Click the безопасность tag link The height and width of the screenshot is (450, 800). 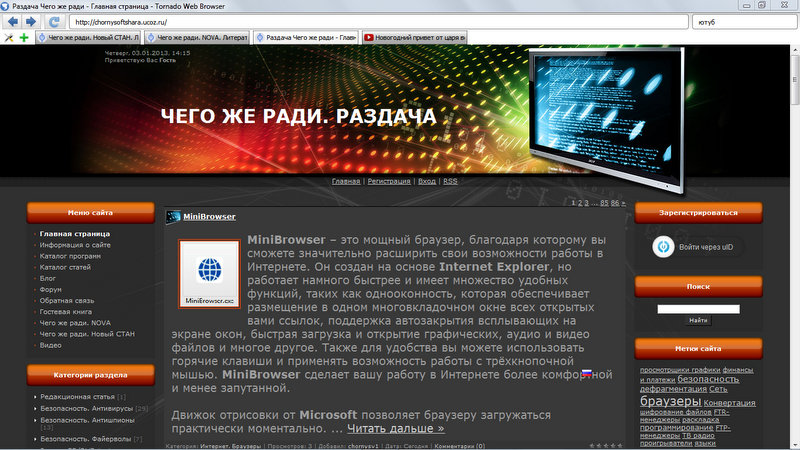pos(708,379)
